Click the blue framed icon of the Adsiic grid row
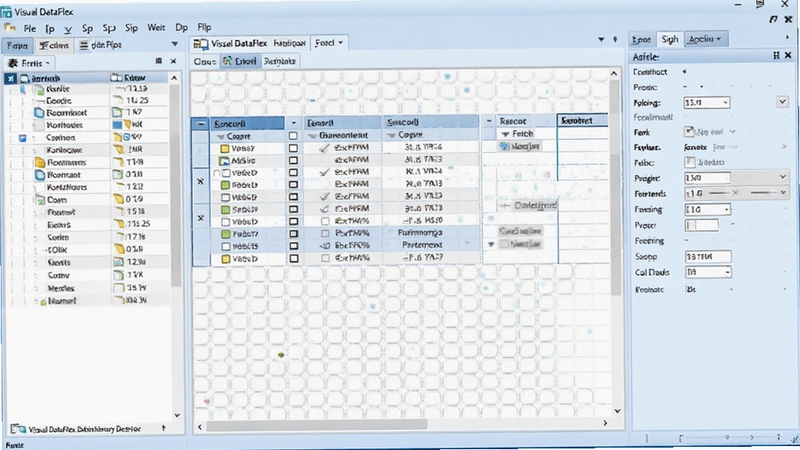 [x=224, y=161]
